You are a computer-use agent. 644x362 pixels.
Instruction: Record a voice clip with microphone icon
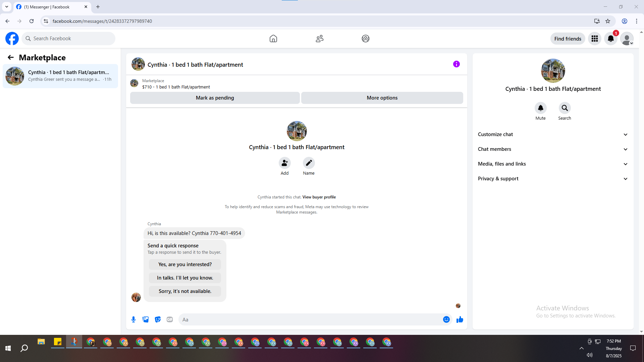(x=133, y=320)
